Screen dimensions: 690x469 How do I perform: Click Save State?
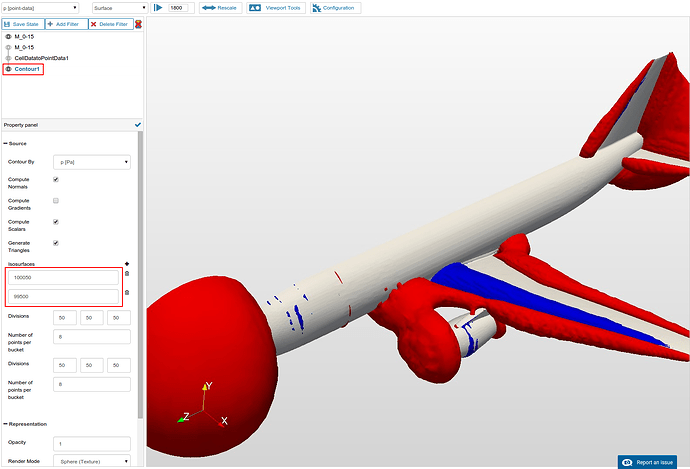coord(23,24)
